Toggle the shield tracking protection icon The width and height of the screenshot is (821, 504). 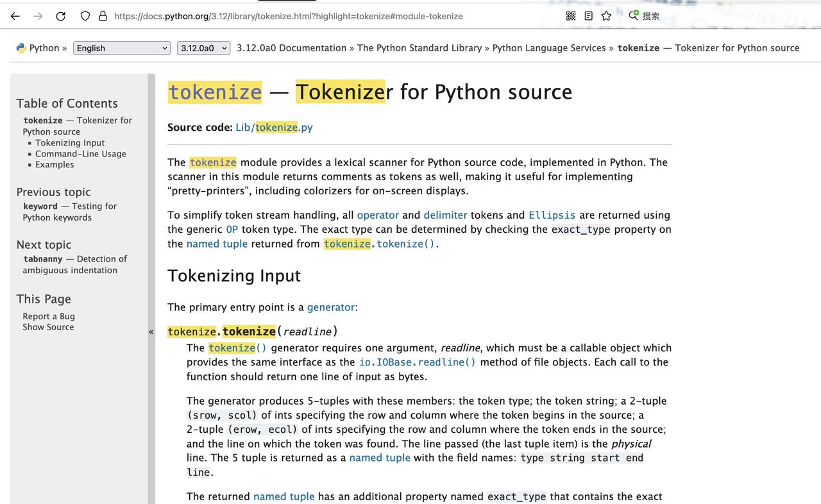point(84,16)
